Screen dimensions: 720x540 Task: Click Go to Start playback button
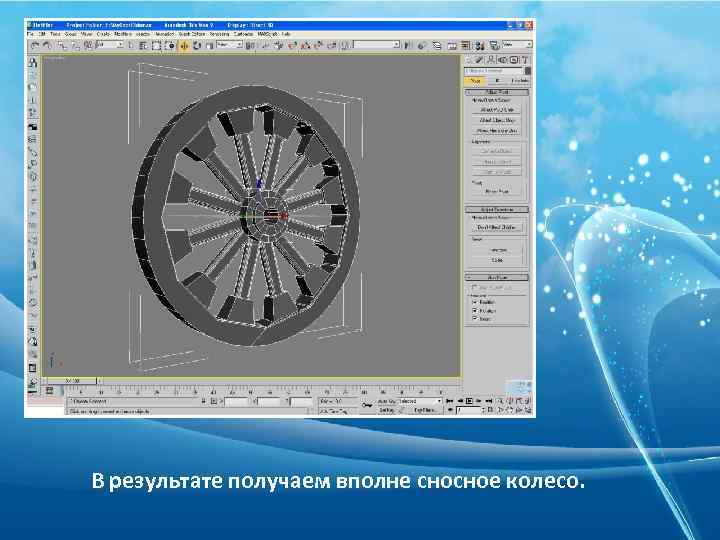[450, 401]
